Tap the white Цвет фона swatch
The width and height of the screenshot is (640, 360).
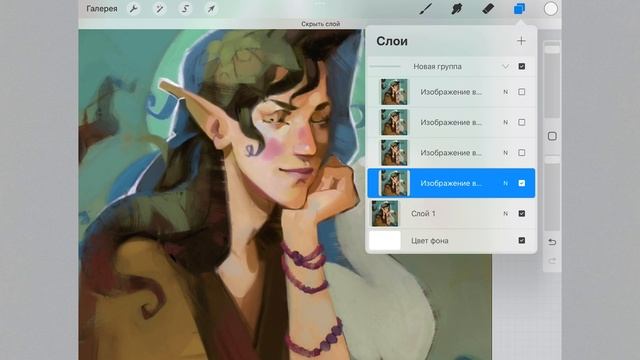(x=384, y=240)
